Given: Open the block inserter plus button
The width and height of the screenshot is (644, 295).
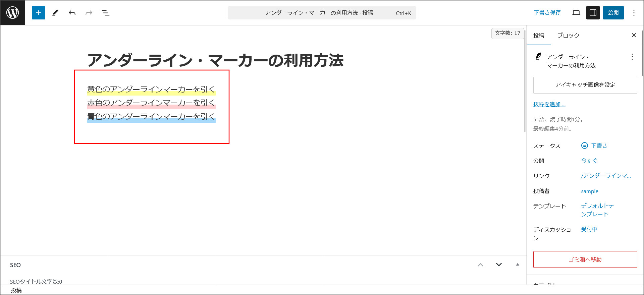Looking at the screenshot, I should coord(39,13).
